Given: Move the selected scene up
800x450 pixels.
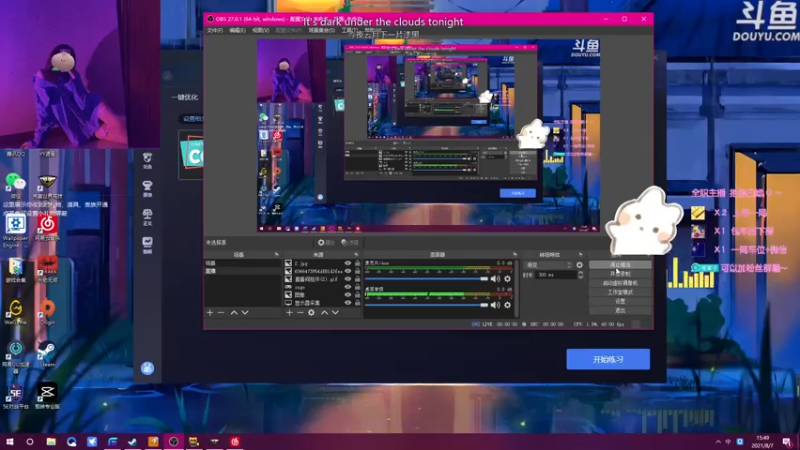Looking at the screenshot, I should [234, 312].
